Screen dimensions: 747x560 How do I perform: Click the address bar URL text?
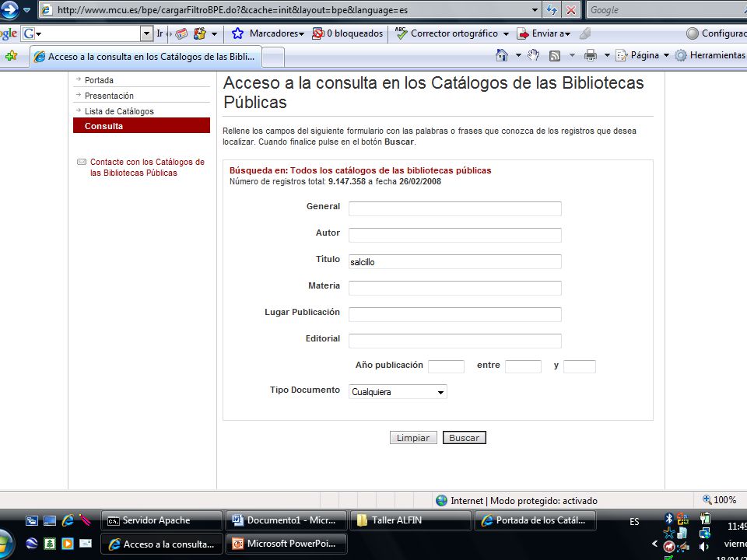click(x=233, y=10)
